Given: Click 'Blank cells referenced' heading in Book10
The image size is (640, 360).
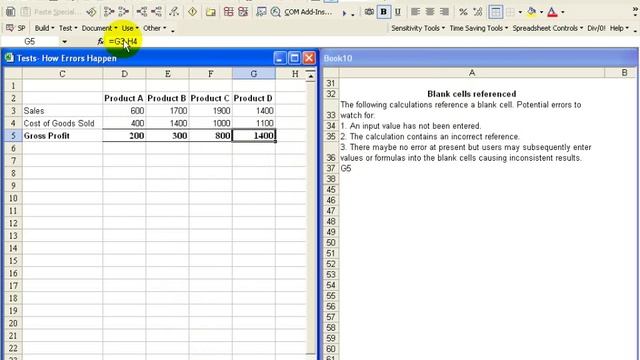Looking at the screenshot, I should coord(471,94).
